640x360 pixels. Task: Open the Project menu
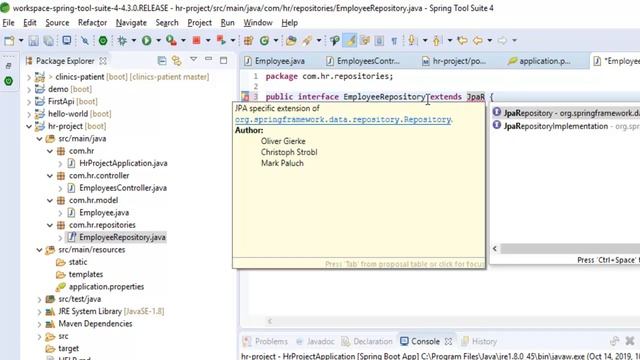[x=200, y=23]
